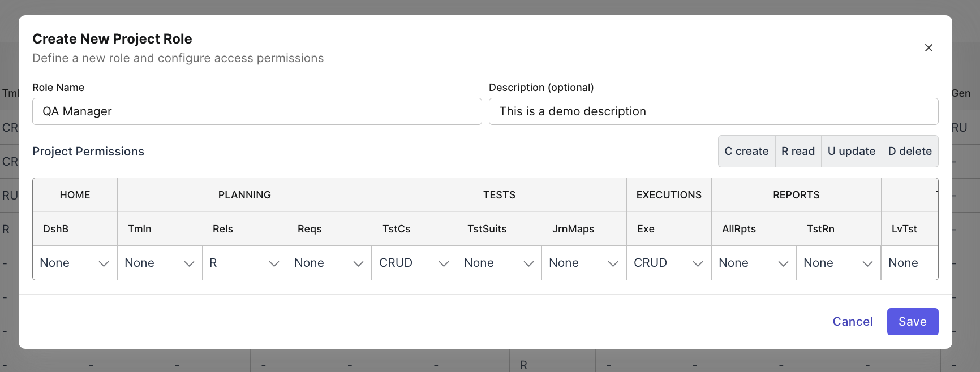Close the Create New Project Role dialog

(x=929, y=48)
